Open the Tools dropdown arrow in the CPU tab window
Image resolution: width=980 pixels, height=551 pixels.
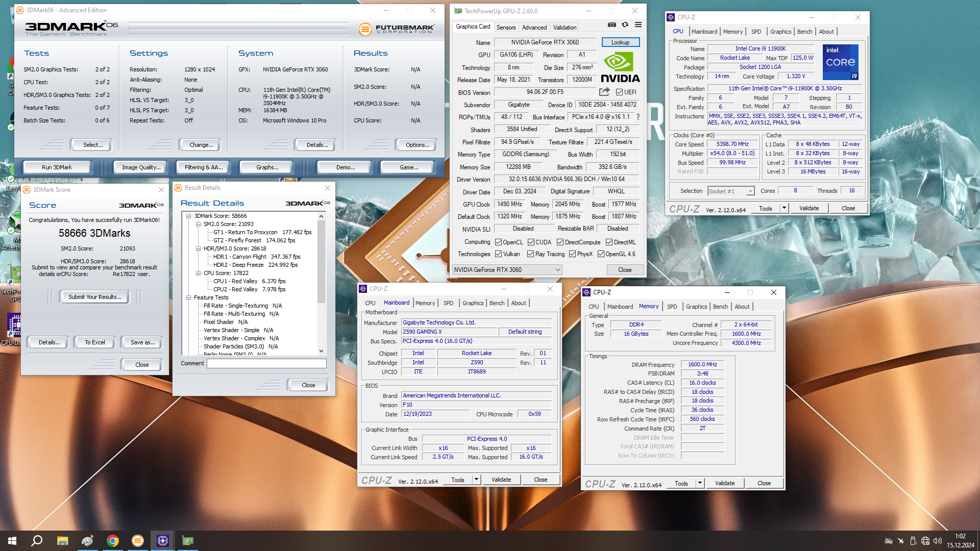click(x=784, y=208)
